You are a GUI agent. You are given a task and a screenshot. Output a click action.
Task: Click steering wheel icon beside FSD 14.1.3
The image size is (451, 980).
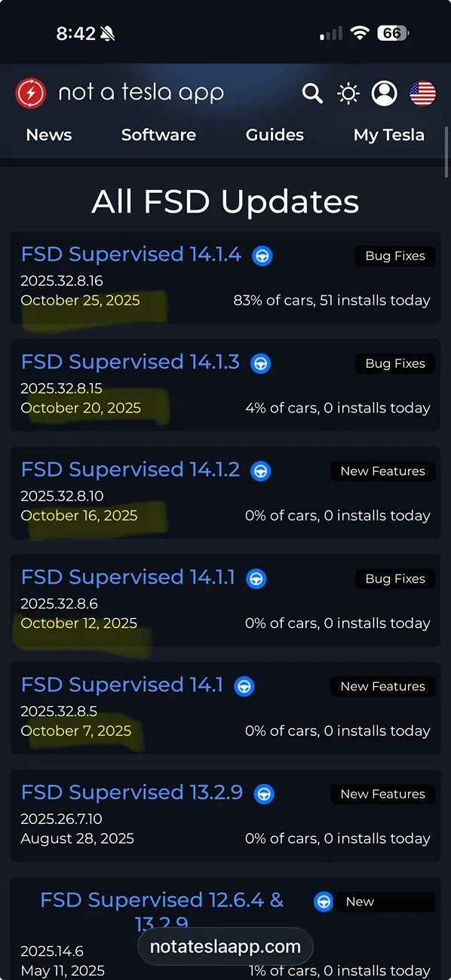coord(261,363)
